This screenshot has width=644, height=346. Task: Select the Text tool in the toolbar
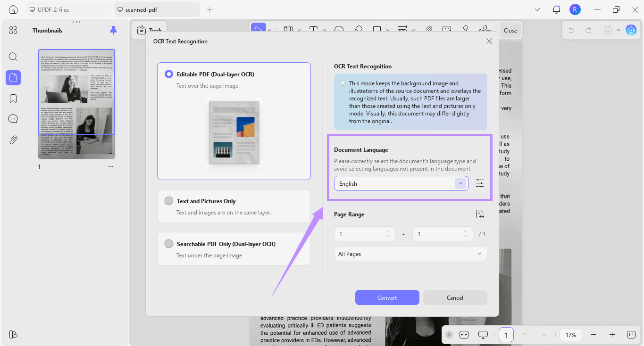(313, 30)
